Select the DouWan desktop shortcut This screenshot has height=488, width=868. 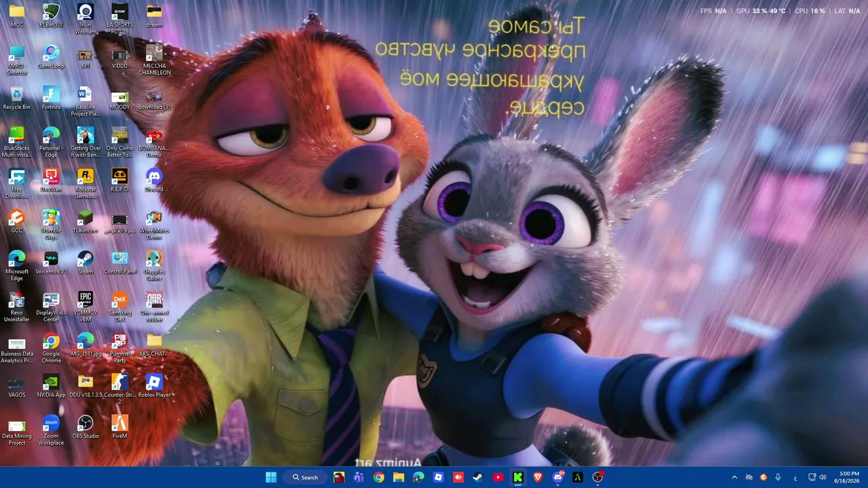(51, 180)
